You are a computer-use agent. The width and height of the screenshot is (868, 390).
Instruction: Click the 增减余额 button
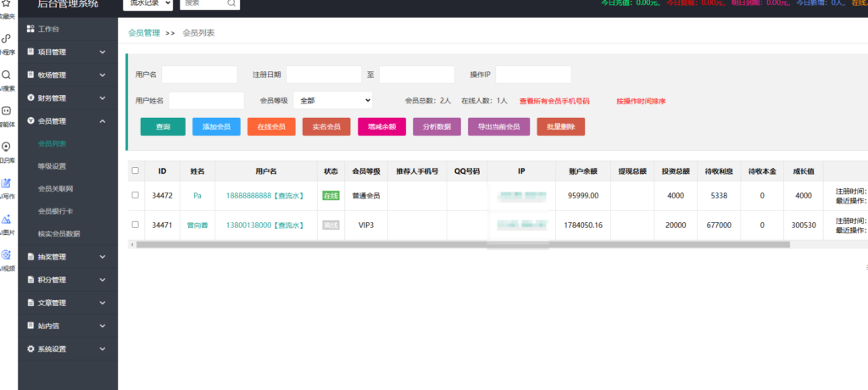(x=382, y=127)
